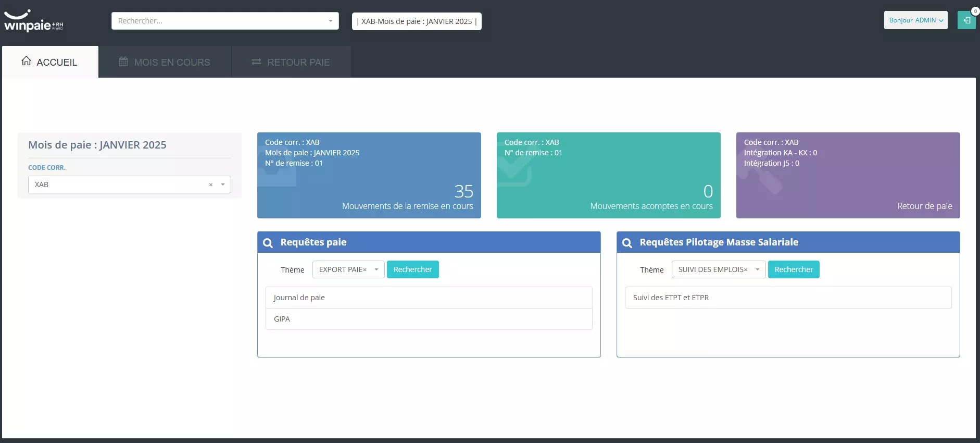Open the Retour de paie card
Screen dimensions: 980x443
(848, 175)
